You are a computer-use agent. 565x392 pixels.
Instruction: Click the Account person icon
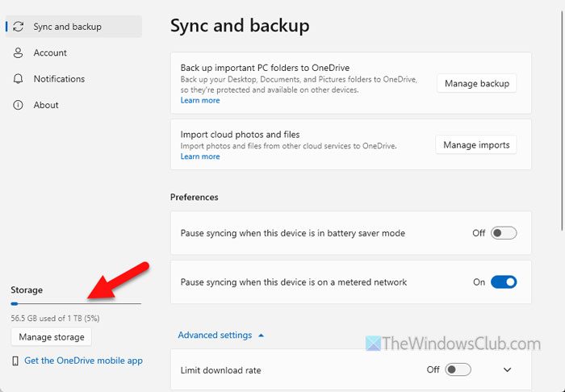(x=19, y=53)
